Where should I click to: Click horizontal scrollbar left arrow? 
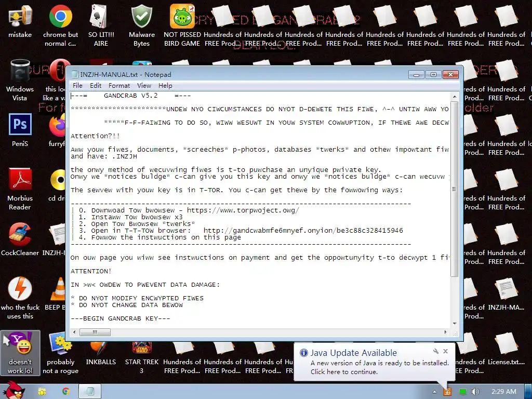[74, 332]
